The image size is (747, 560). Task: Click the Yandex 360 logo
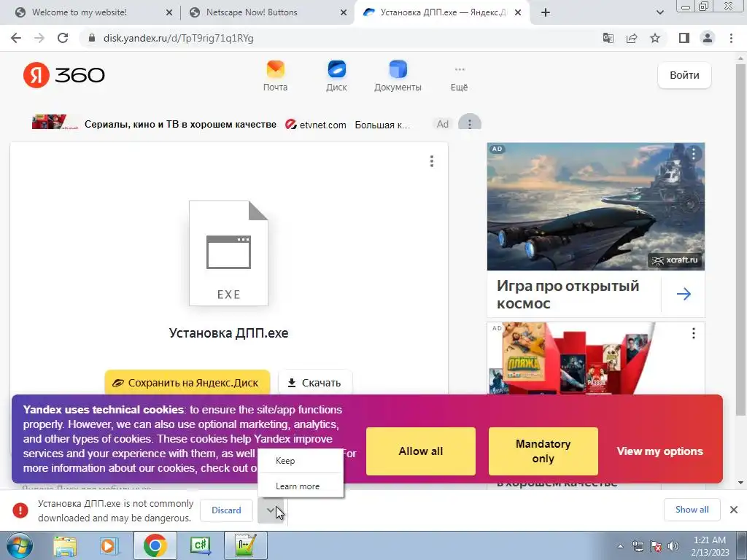[64, 75]
